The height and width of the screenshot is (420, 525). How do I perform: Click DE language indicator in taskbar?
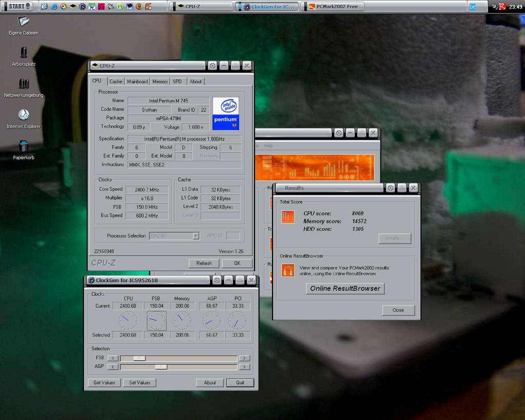tap(473, 7)
